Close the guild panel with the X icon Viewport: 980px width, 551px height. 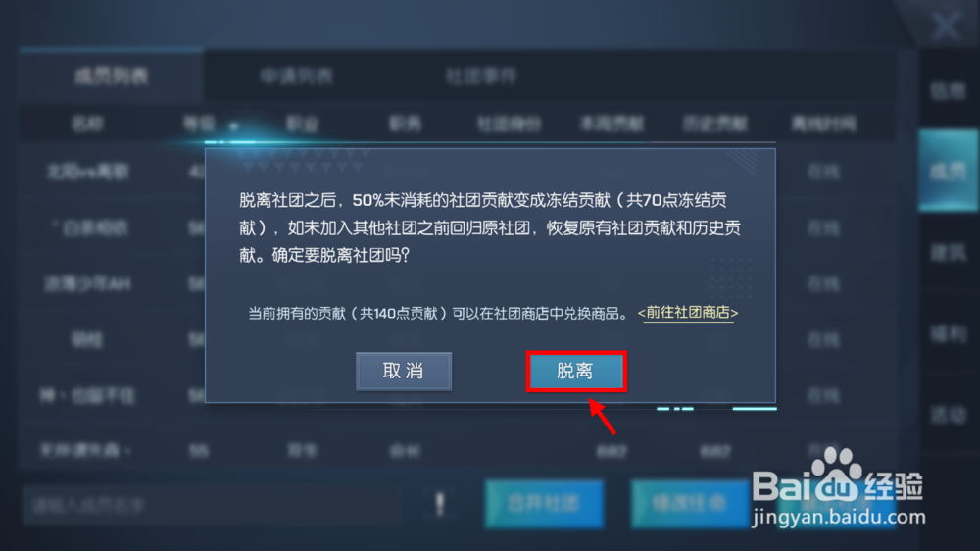[947, 25]
